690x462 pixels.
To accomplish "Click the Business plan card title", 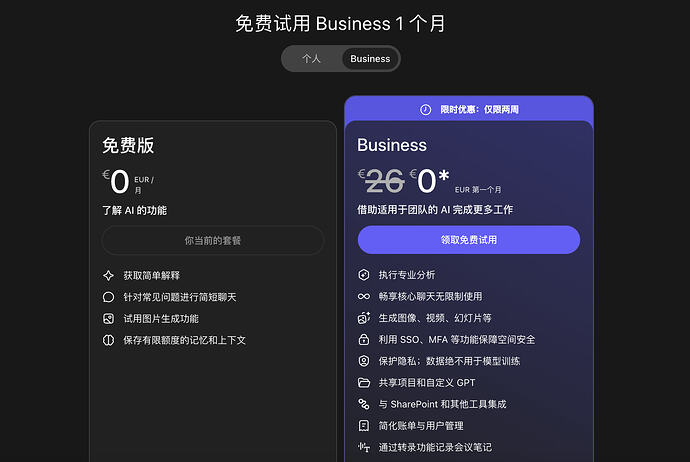I will 392,145.
